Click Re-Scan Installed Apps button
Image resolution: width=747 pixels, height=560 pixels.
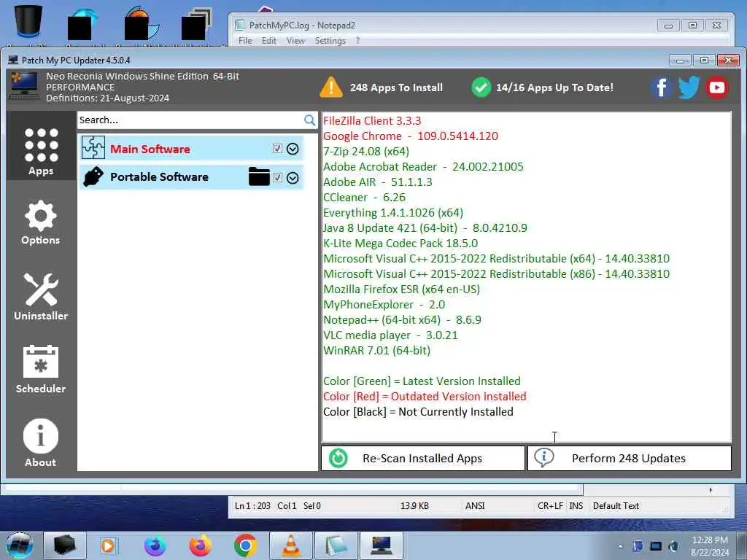click(423, 458)
